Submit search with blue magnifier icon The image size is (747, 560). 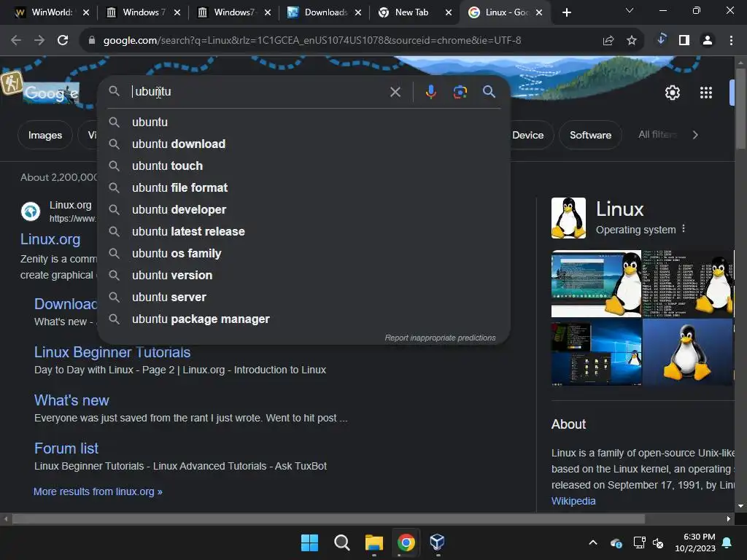(x=489, y=91)
